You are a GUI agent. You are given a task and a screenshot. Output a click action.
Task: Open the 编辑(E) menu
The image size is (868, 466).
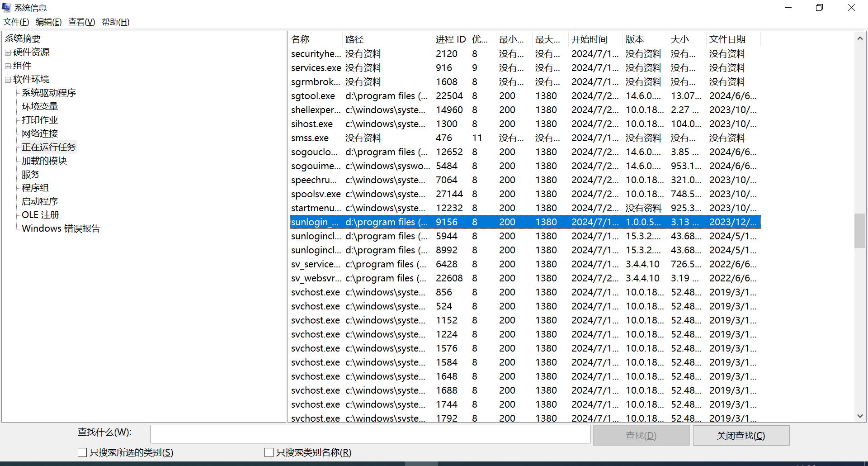49,22
